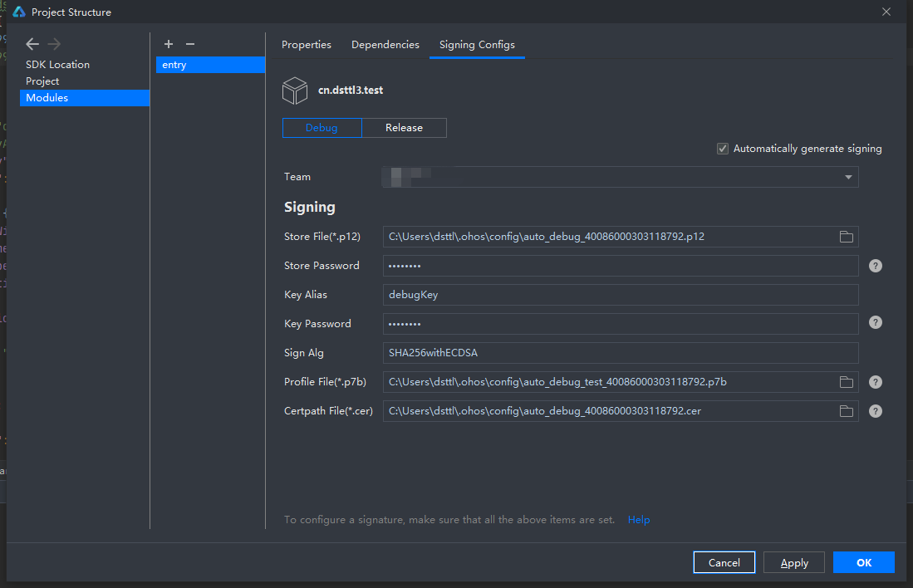Browse for Profile File folder icon
Screen dimensions: 913x588
(x=846, y=382)
